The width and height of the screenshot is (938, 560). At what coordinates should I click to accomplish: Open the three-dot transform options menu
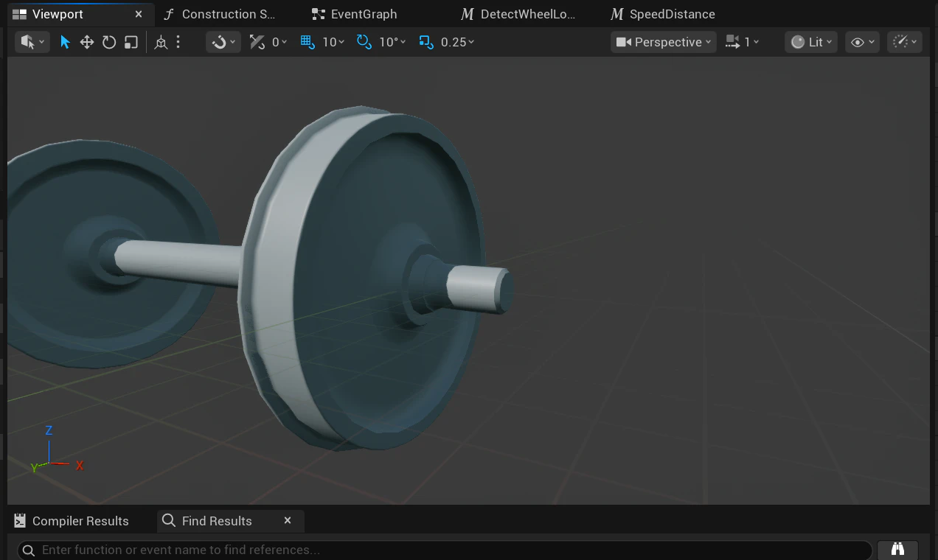(178, 42)
